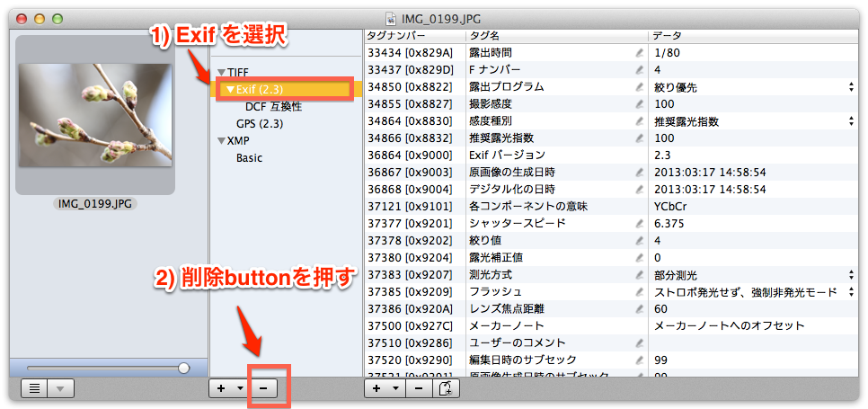Screen dimensions: 868x409
Task: Click the pencil icon in フラッシュ row
Action: 640,292
